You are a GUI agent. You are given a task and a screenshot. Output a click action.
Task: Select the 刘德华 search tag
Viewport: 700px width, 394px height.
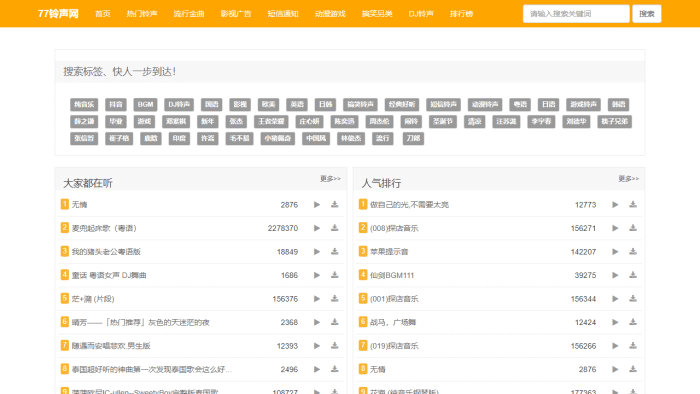tap(576, 121)
